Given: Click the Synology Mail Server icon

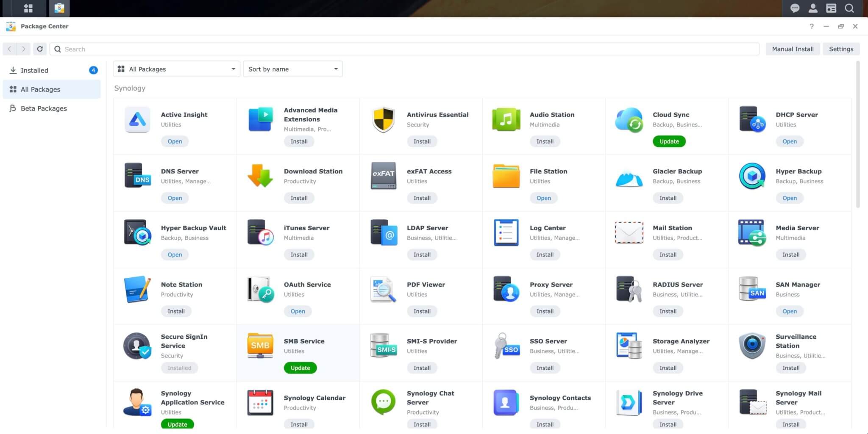Looking at the screenshot, I should pos(752,402).
